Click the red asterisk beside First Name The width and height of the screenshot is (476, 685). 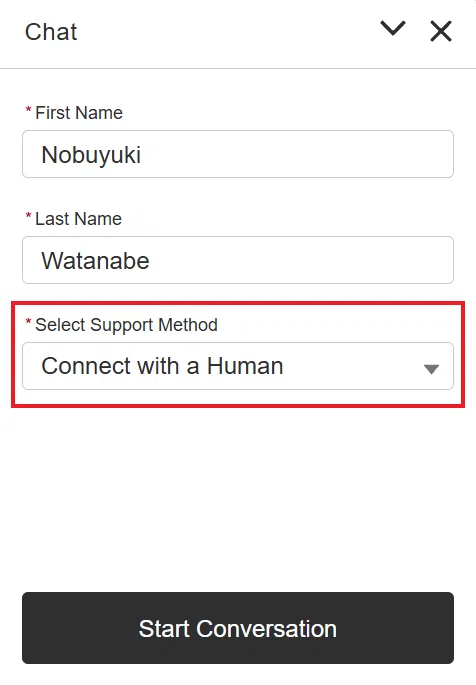point(28,110)
